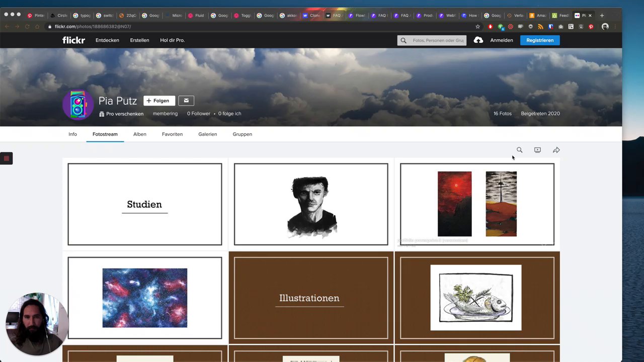Click the 16 Fotos text
The image size is (644, 362).
[x=502, y=114]
